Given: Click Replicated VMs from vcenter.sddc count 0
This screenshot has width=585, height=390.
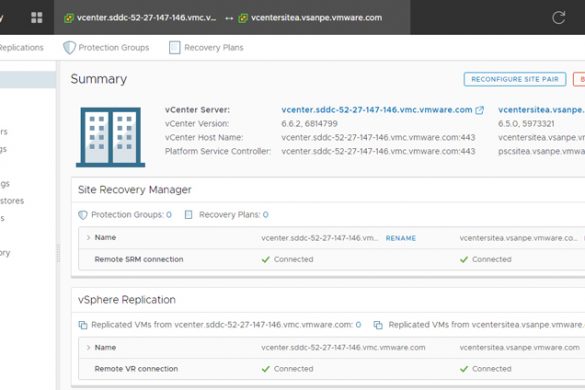Looking at the screenshot, I should tap(359, 325).
